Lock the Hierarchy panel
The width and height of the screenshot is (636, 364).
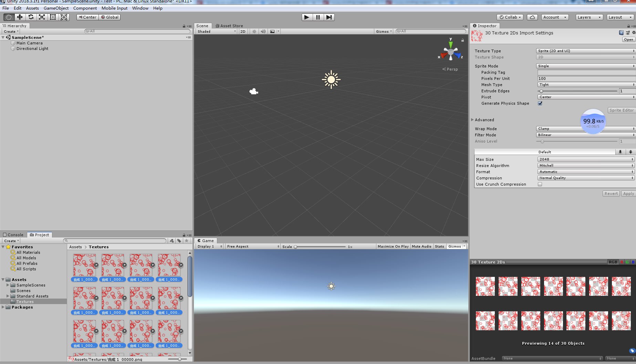click(x=184, y=26)
